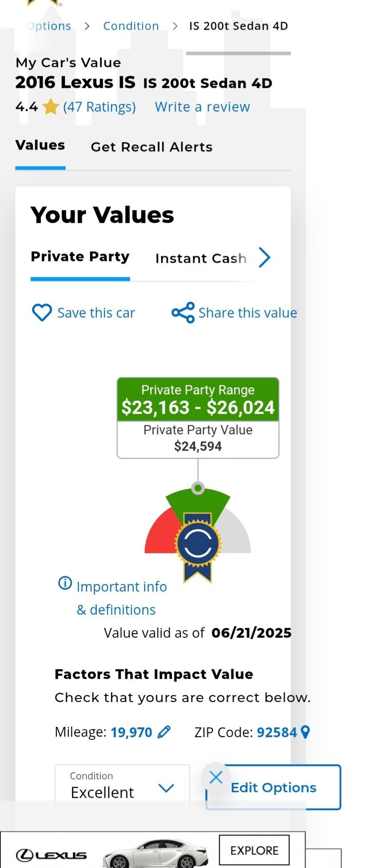Show more value tabs with right chevron
The width and height of the screenshot is (372, 868).
click(x=264, y=257)
